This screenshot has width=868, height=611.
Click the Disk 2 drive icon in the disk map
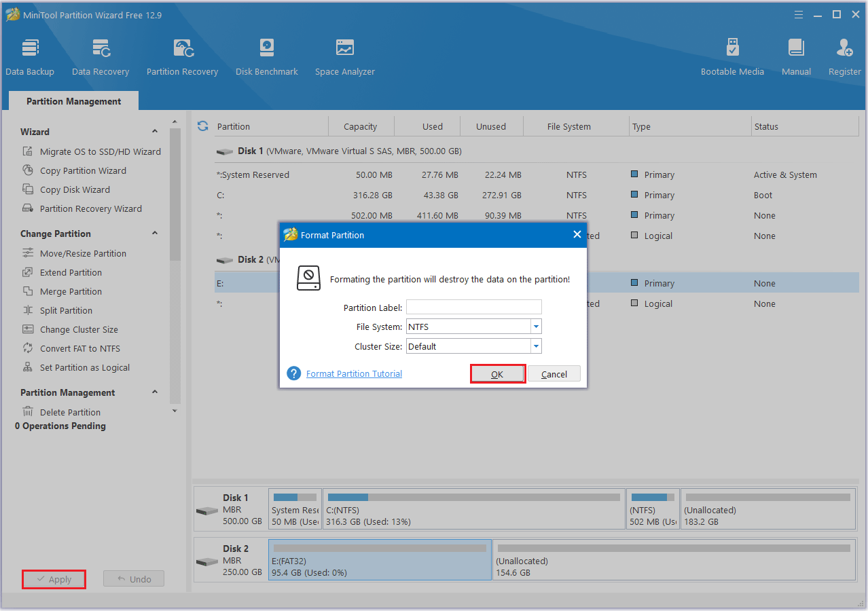(x=207, y=561)
